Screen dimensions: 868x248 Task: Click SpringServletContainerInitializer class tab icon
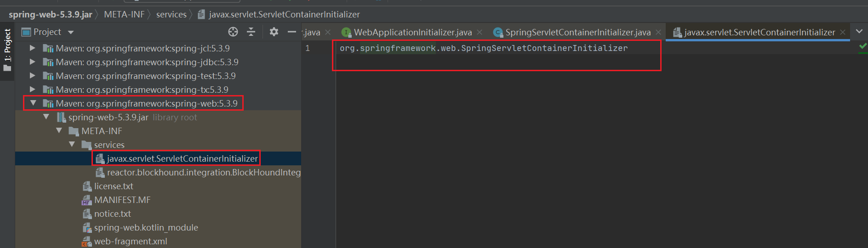coord(498,32)
